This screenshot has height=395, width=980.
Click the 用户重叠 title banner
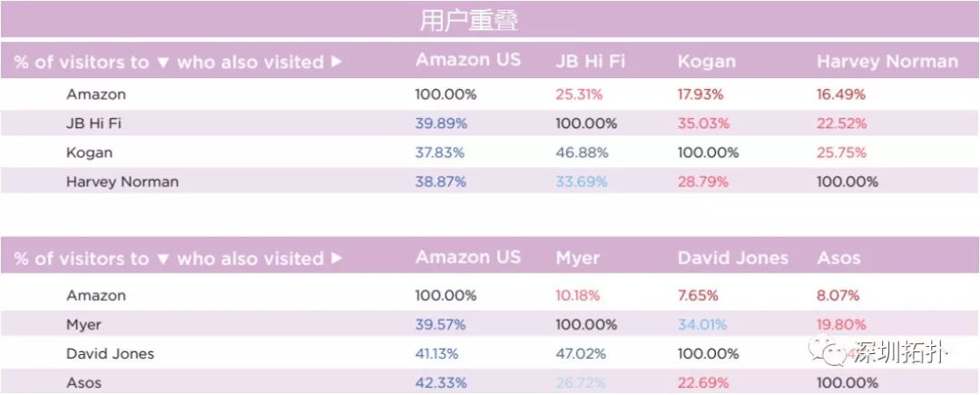[469, 20]
